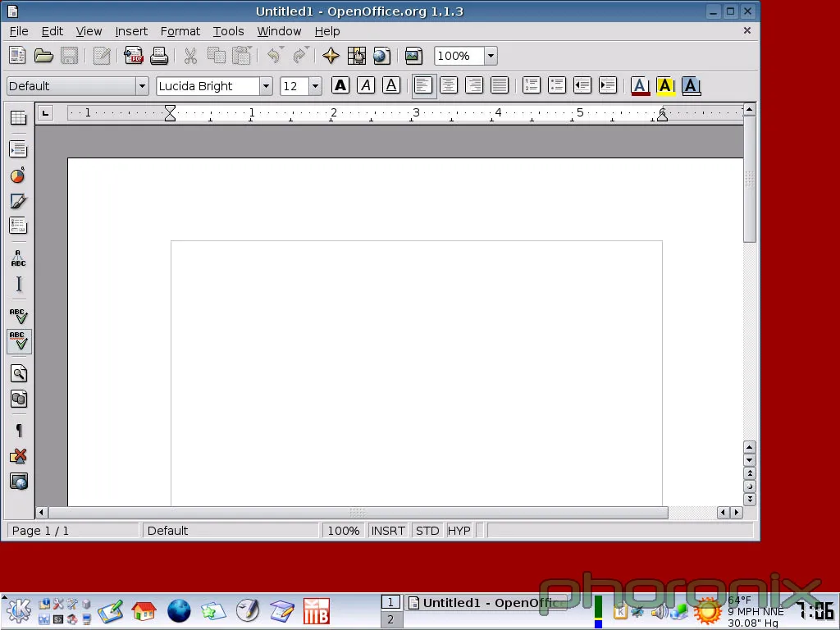Switch to virtual desktop 2
The image size is (840, 630).
pos(390,619)
